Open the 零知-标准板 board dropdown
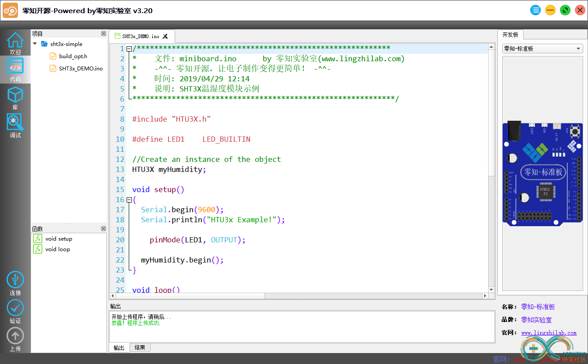The width and height of the screenshot is (588, 364). [x=542, y=49]
